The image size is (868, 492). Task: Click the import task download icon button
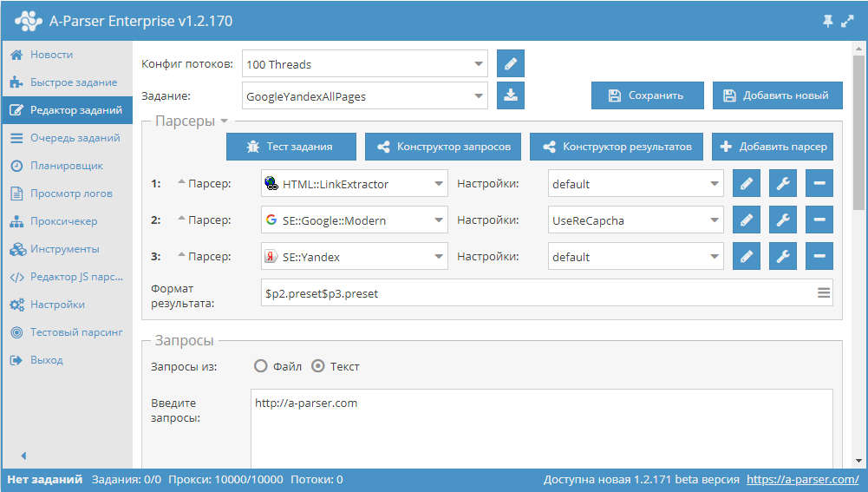[x=511, y=95]
